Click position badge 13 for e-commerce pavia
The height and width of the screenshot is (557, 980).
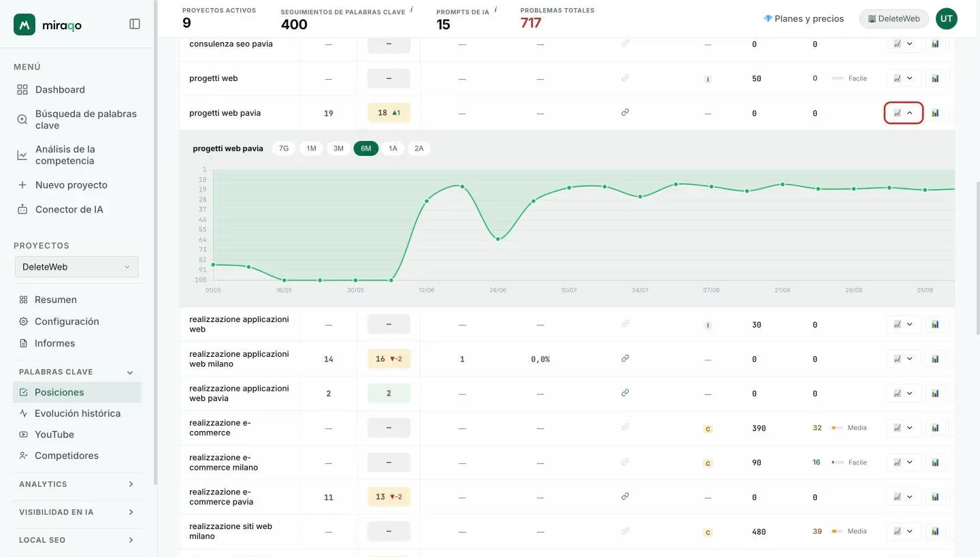pos(389,497)
